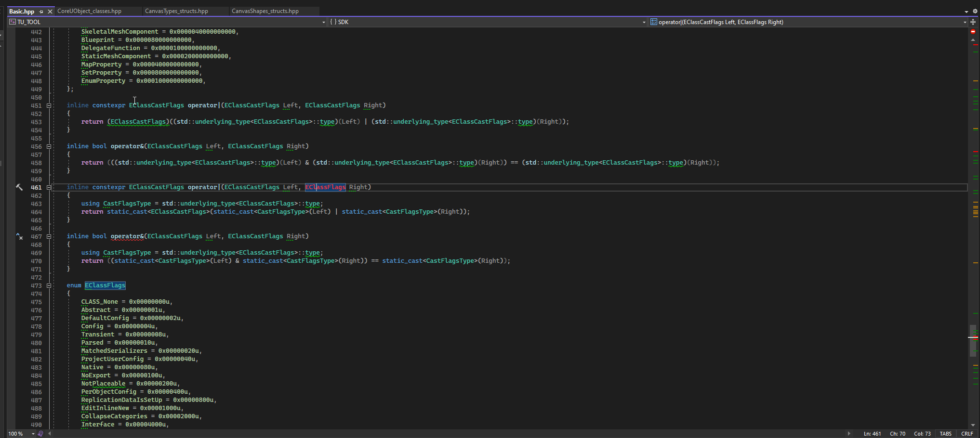Collapse the operator& function at line 467

[x=49, y=236]
